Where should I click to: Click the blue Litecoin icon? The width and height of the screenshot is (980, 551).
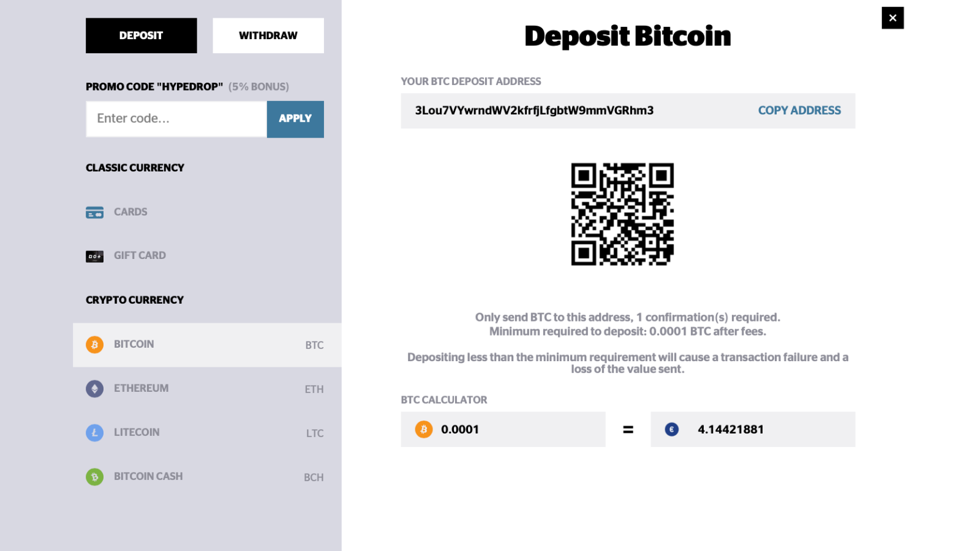tap(94, 433)
